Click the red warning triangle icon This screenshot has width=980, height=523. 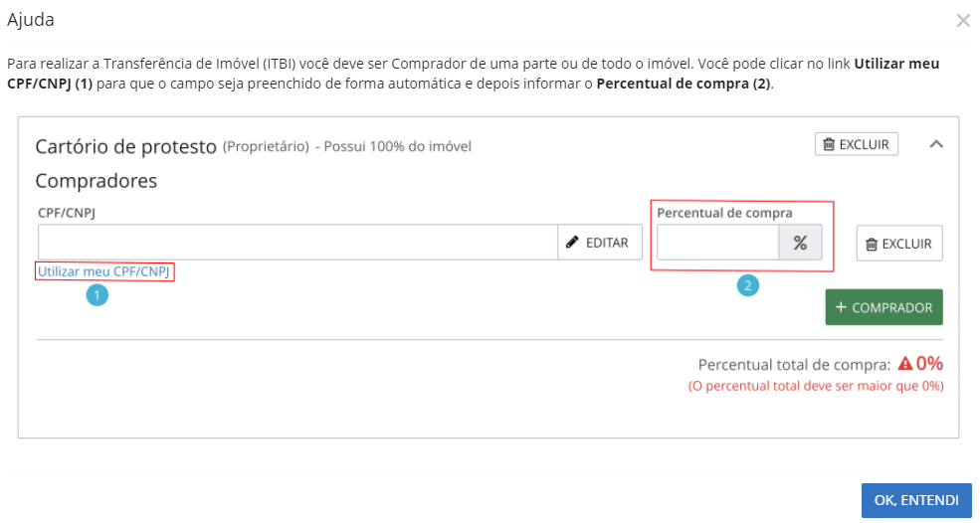[x=905, y=364]
